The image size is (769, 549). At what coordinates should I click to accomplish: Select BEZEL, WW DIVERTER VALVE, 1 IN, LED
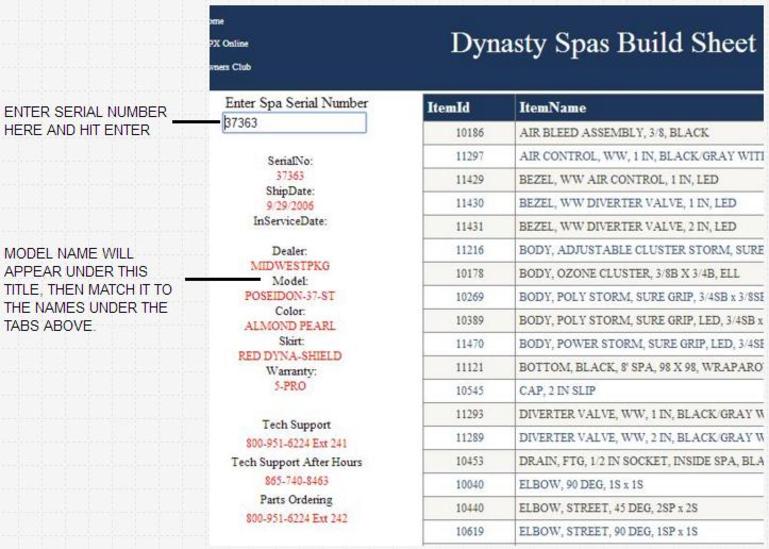pos(628,203)
